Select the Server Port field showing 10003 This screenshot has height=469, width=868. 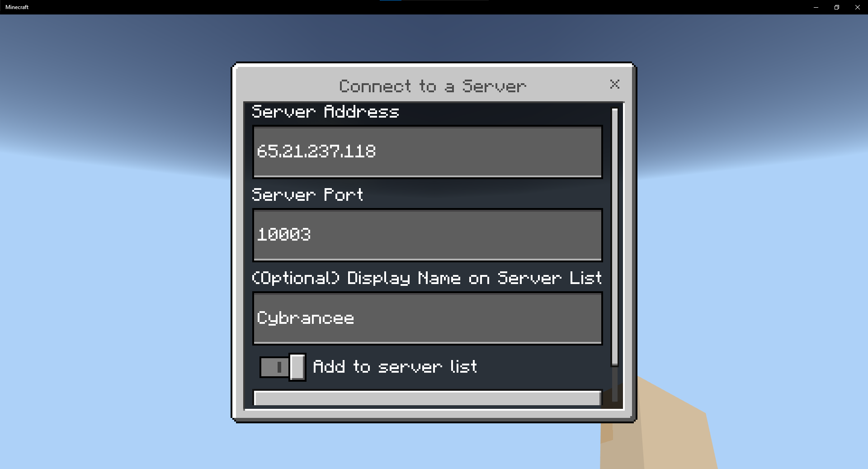(427, 235)
